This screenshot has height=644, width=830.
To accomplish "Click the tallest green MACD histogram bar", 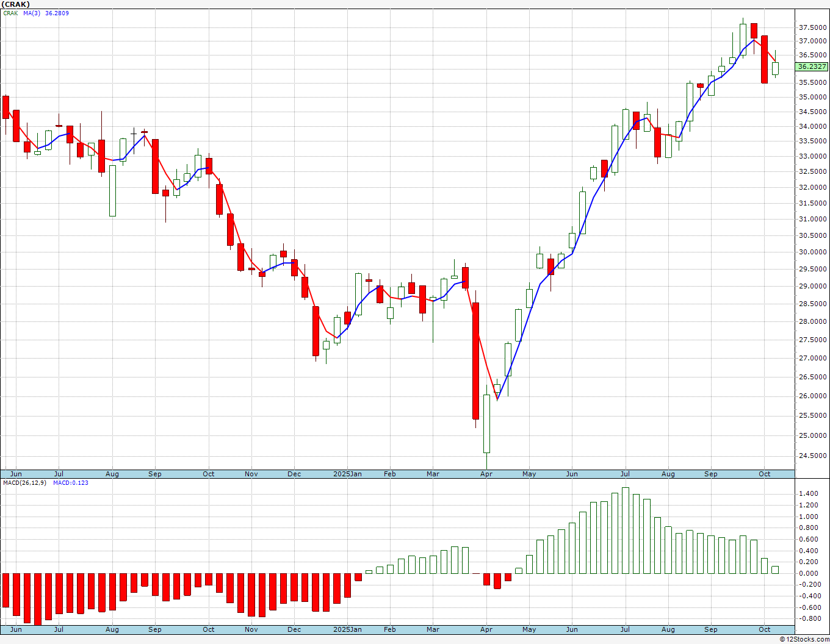I will coord(626,531).
